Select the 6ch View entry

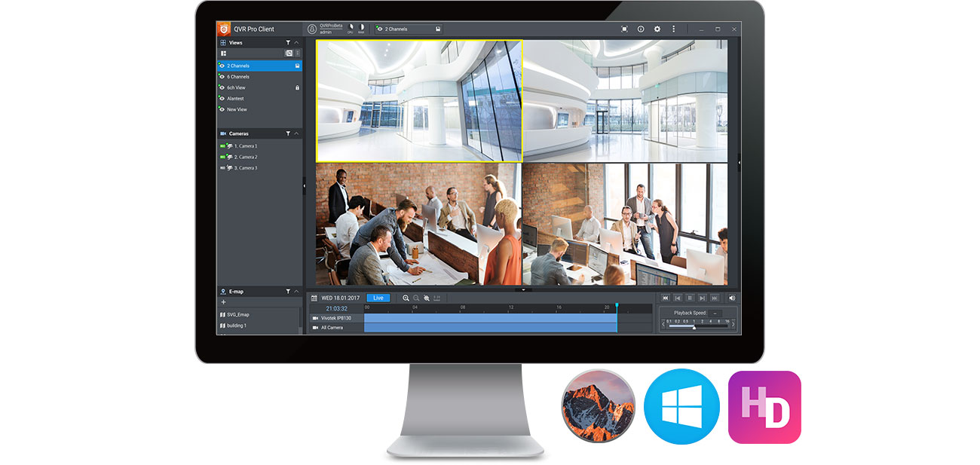click(259, 87)
